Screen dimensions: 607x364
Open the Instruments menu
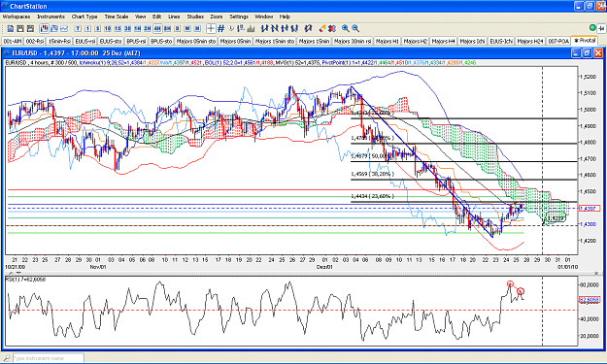[51, 17]
